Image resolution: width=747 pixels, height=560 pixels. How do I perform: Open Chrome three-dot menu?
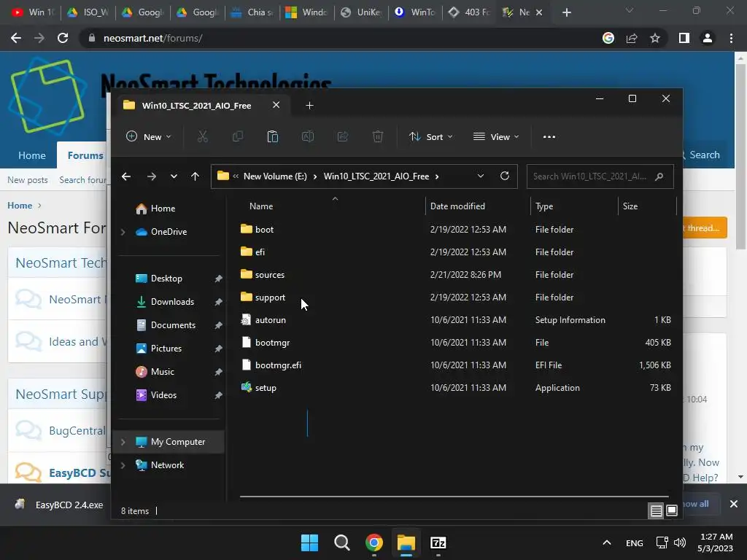coord(731,38)
